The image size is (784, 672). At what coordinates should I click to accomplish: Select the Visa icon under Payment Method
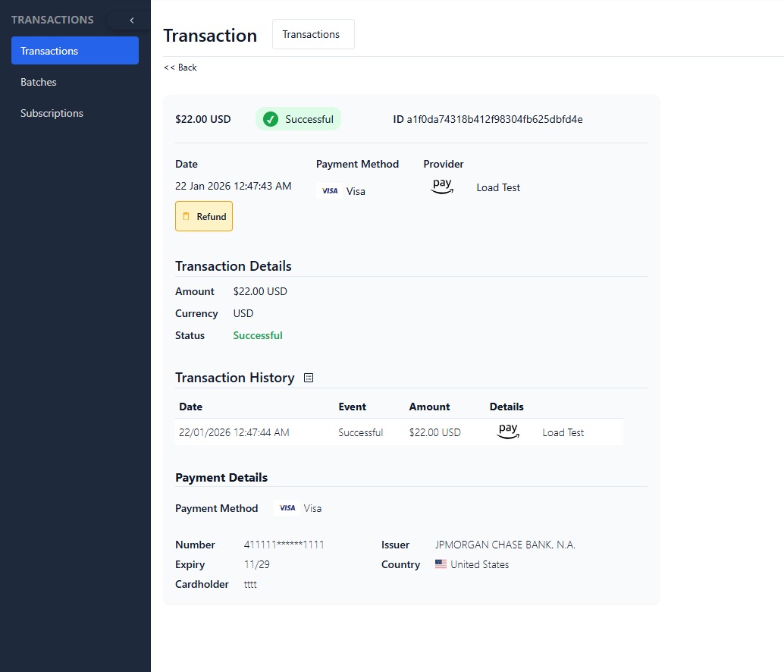[x=329, y=190]
